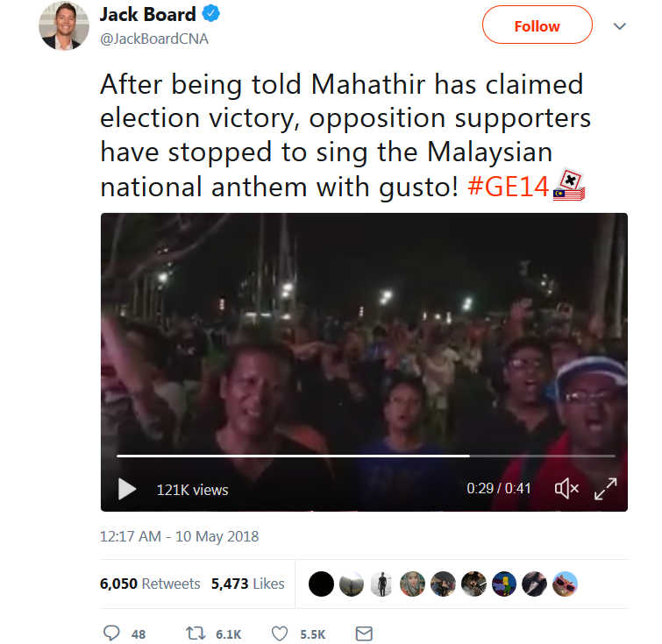This screenshot has width=662, height=644.
Task: Open the pink sunglasses liker avatar
Action: (565, 584)
